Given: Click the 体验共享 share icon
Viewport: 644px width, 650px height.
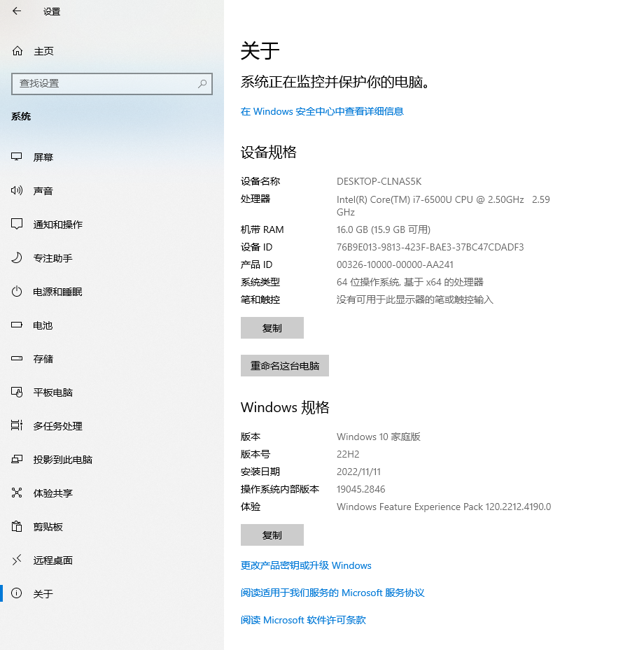Looking at the screenshot, I should pyautogui.click(x=17, y=493).
